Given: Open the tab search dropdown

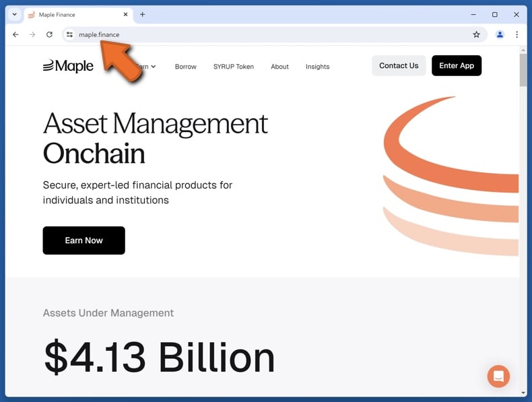Looking at the screenshot, I should point(15,15).
